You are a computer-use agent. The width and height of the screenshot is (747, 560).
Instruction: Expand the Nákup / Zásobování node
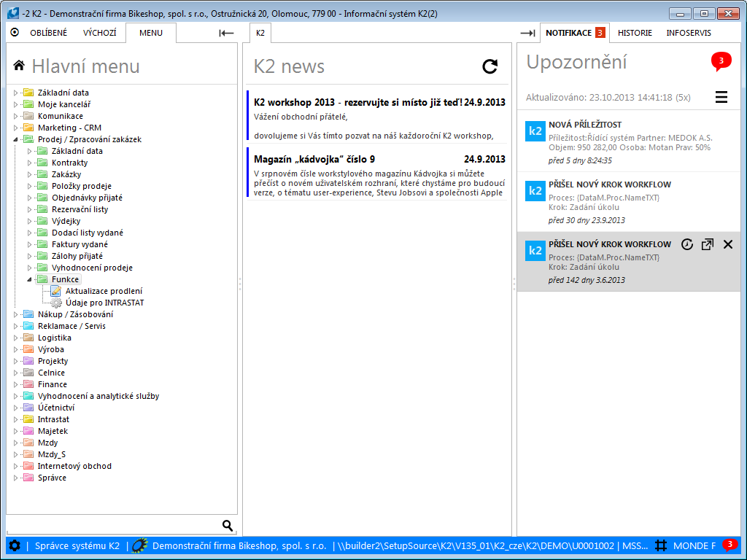(x=15, y=314)
